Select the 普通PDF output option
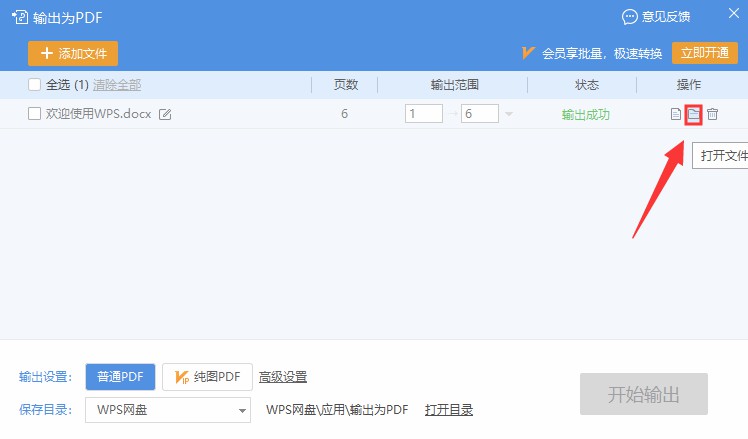Screen dimensions: 748x439 (120, 377)
